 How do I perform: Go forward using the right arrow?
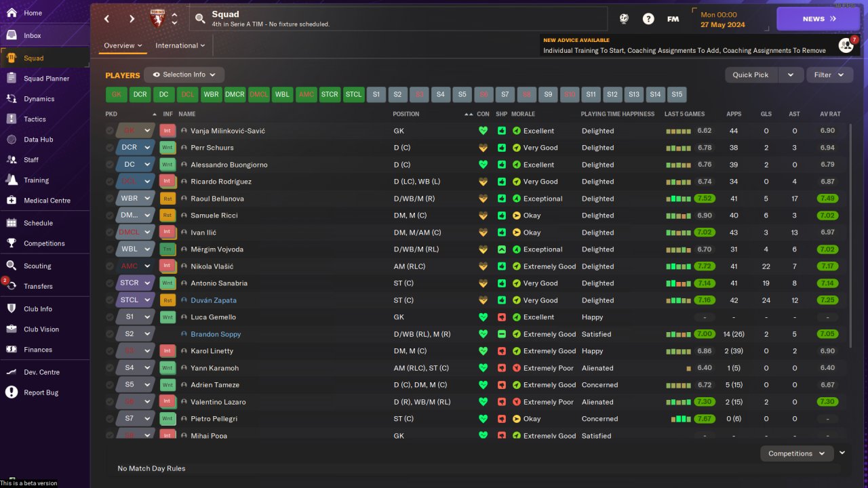132,19
